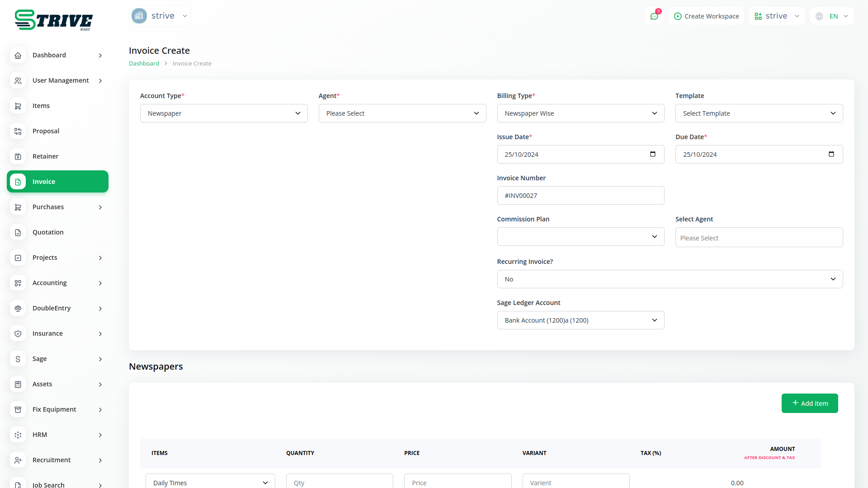Open Due Date calendar picker icon
This screenshot has height=488, width=868.
[831, 154]
